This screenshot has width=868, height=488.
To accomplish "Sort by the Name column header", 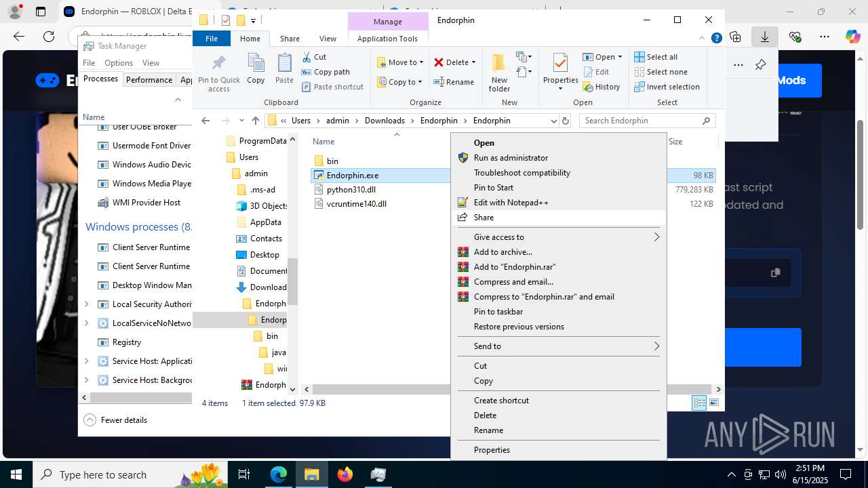I will click(323, 142).
